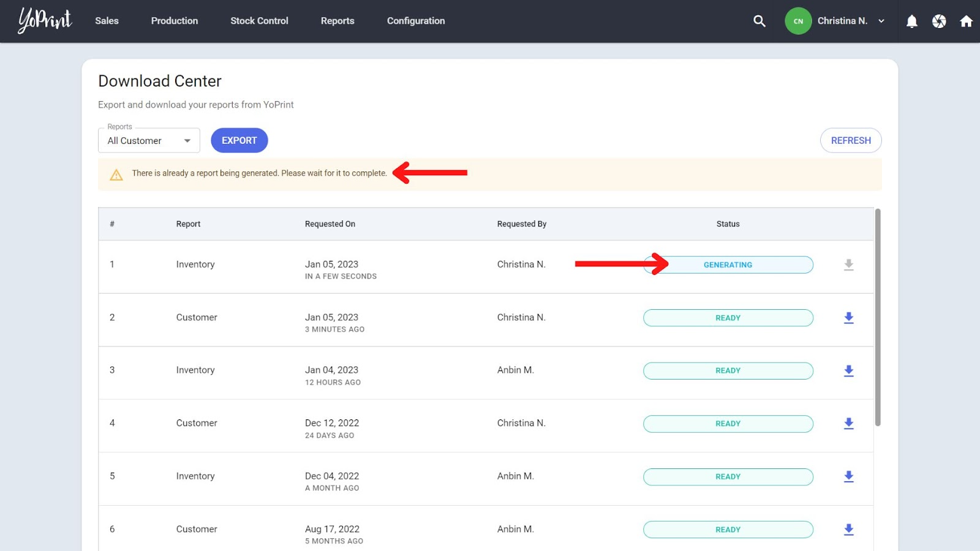Click the CN user avatar

click(x=798, y=21)
